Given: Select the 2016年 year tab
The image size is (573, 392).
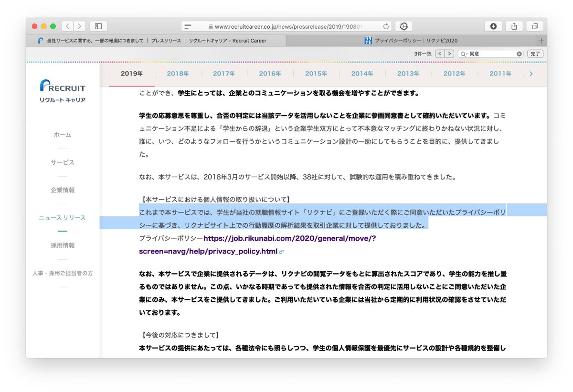Looking at the screenshot, I should (x=270, y=74).
